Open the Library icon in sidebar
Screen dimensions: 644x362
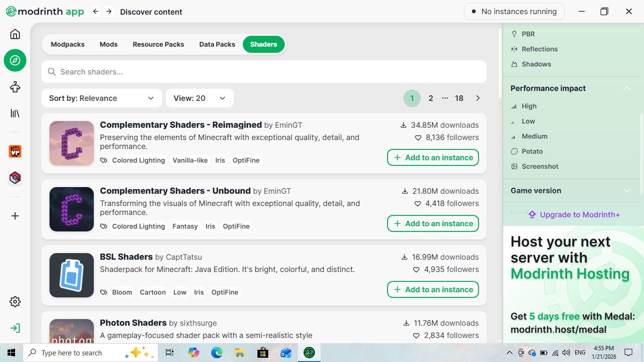point(15,113)
